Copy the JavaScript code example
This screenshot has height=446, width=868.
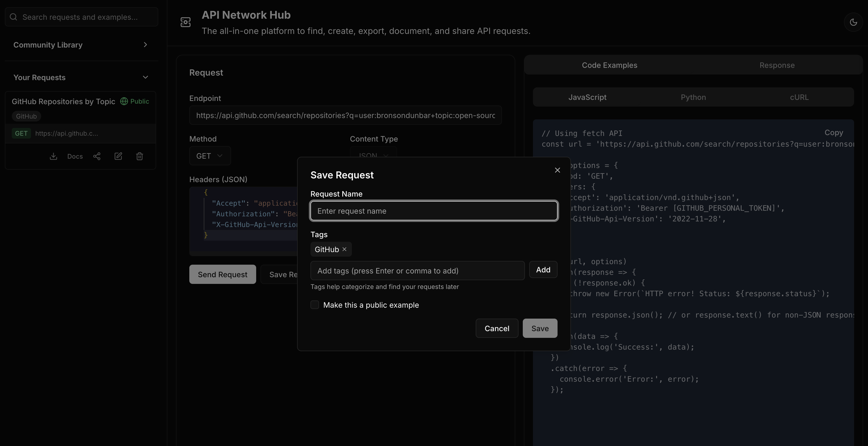[834, 132]
